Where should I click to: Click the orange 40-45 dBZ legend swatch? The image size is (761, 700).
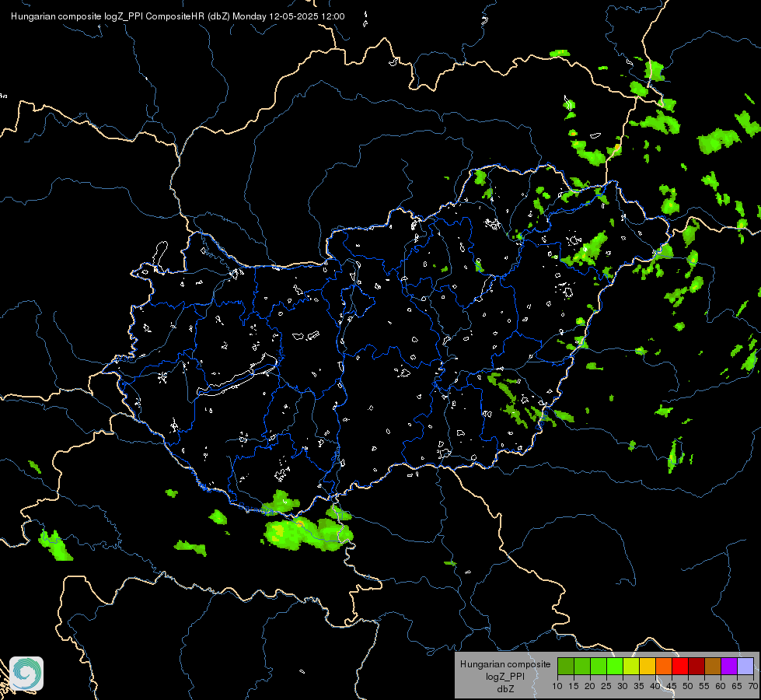664,666
